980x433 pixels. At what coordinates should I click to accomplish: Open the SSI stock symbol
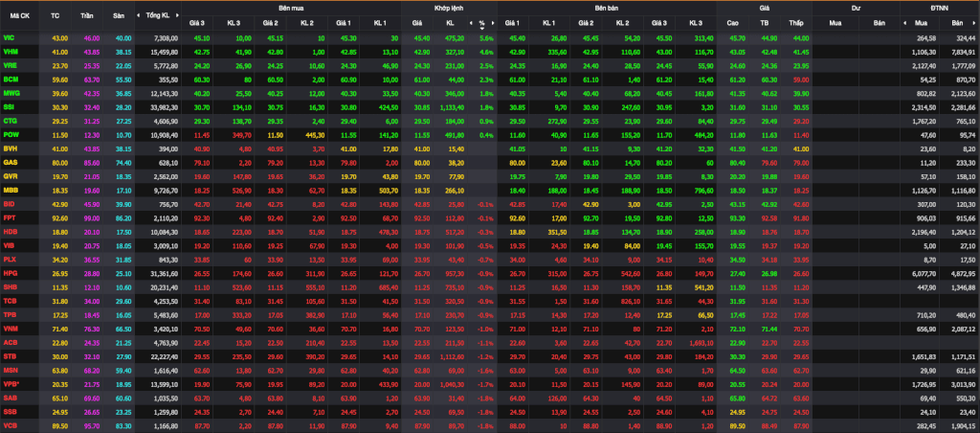pyautogui.click(x=9, y=106)
